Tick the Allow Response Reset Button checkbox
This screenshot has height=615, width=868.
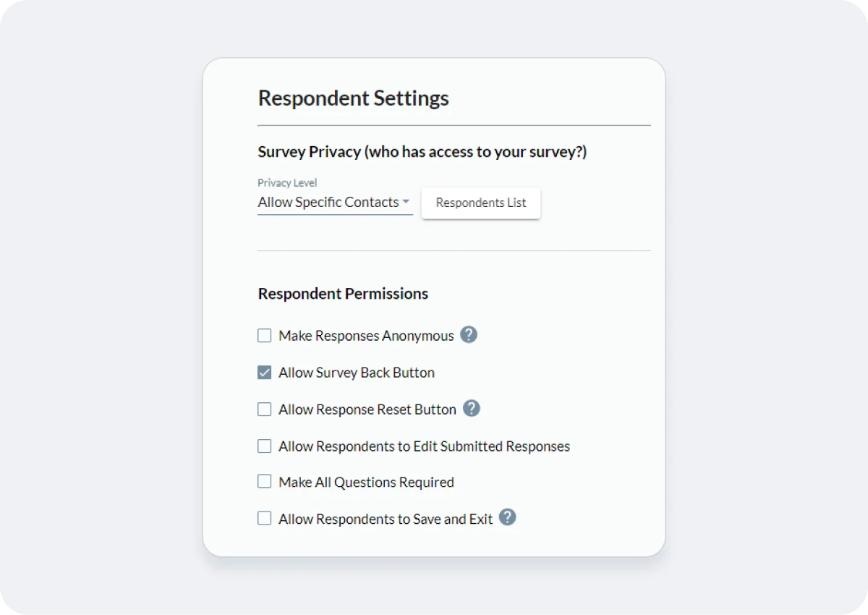coord(265,410)
